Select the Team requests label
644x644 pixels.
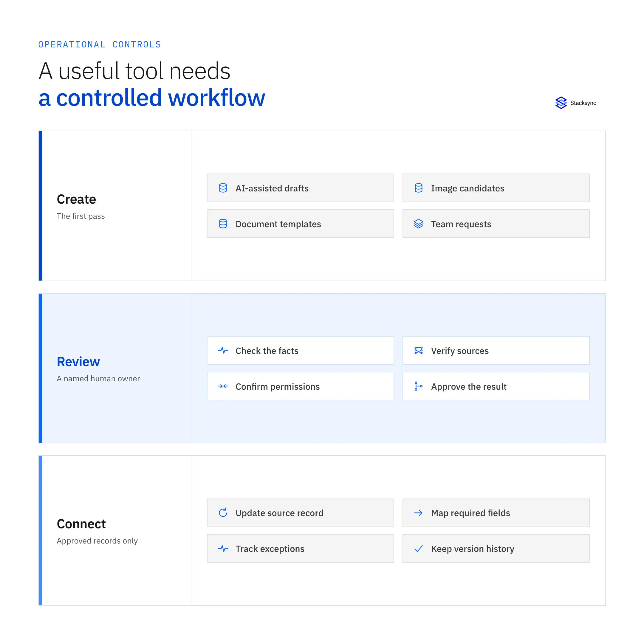(461, 224)
